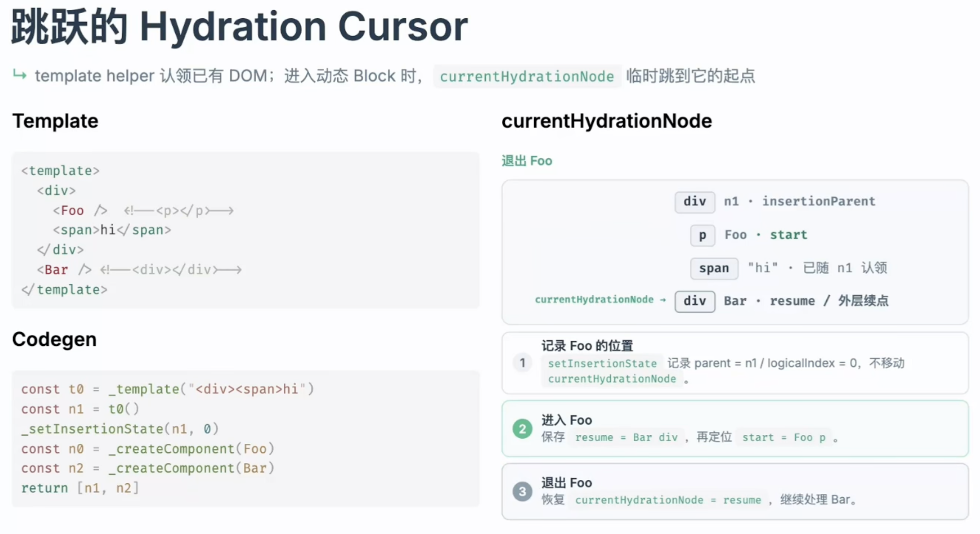The height and width of the screenshot is (534, 980).
Task: Click the "<!--<p></p>-->" comment after Foo
Action: [179, 211]
